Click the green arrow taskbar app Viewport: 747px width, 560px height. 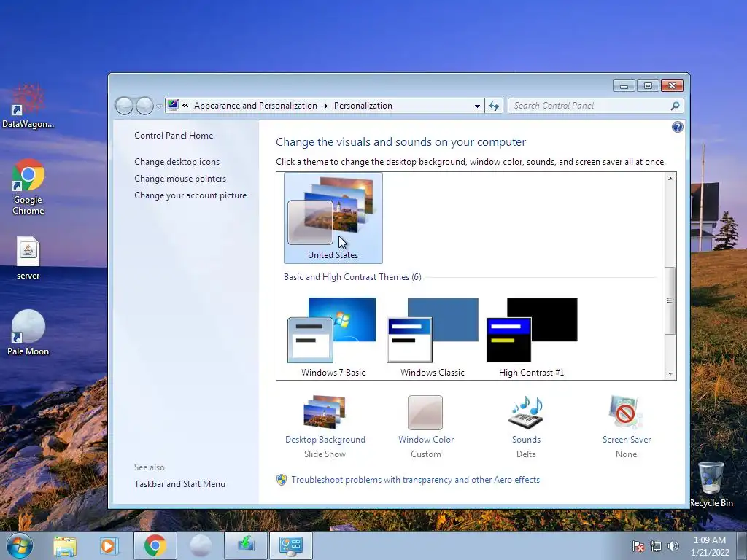246,545
